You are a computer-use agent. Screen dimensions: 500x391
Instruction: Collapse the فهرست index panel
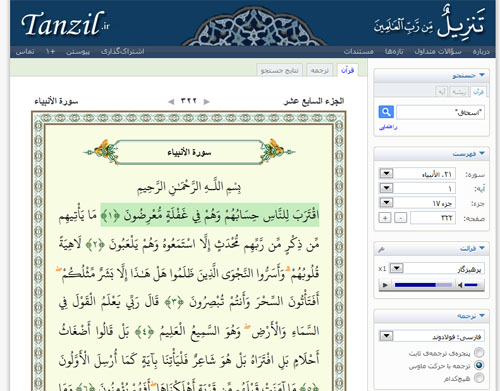[x=482, y=153]
